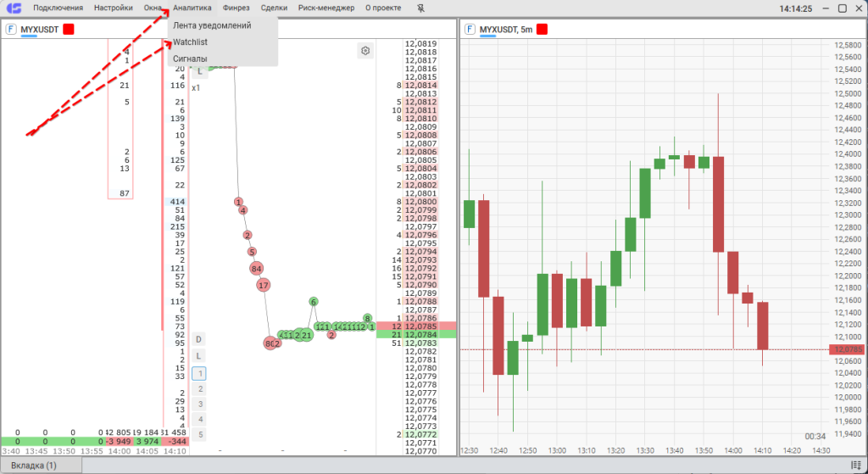
Task: Open order book settings gear icon
Action: [365, 51]
